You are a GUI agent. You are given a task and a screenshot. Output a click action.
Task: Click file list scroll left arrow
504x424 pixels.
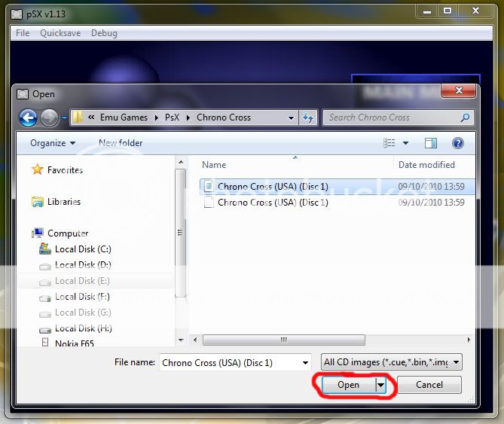(195, 340)
